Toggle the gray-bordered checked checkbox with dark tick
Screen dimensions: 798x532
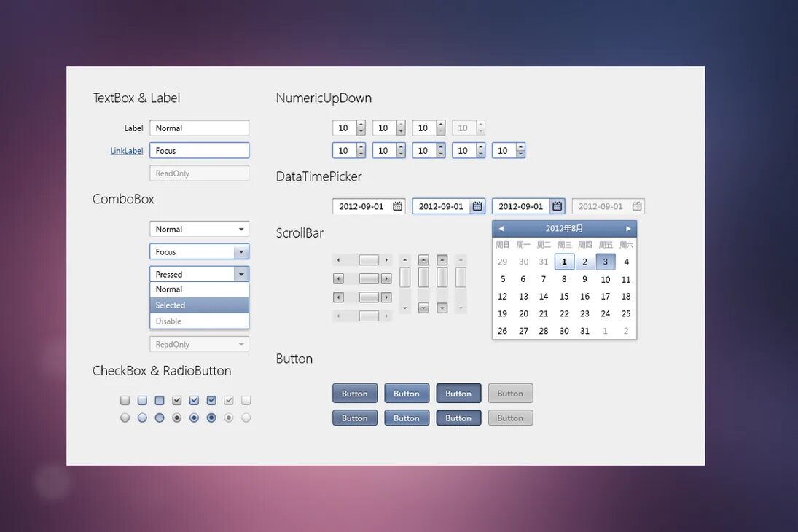coord(176,401)
